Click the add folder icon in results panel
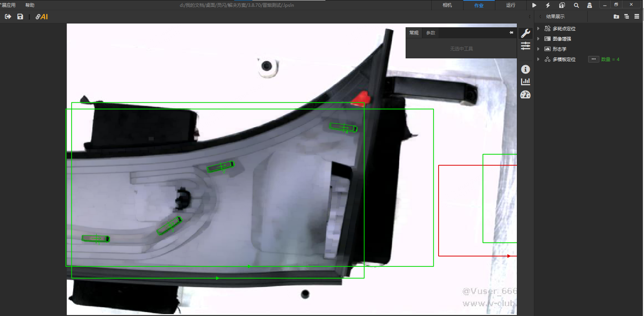The height and width of the screenshot is (316, 644). pyautogui.click(x=616, y=17)
